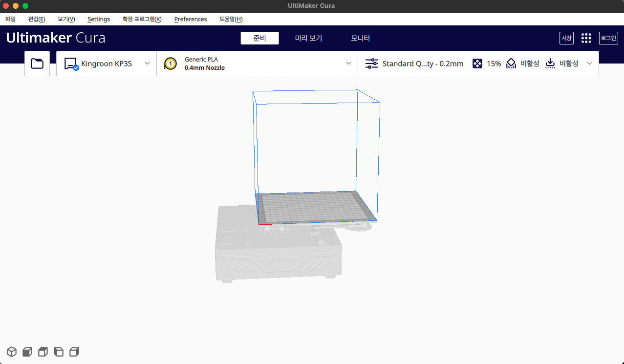624x364 pixels.
Task: Open the application switcher grid icon
Action: point(586,38)
